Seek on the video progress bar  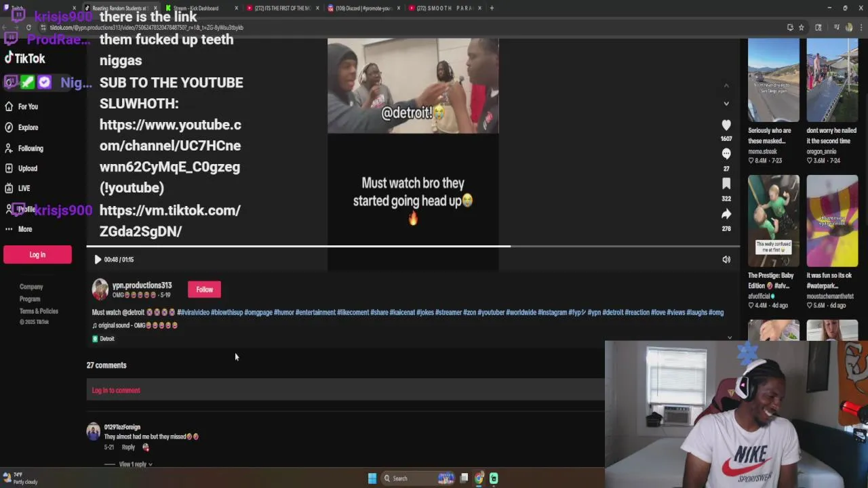(x=413, y=247)
